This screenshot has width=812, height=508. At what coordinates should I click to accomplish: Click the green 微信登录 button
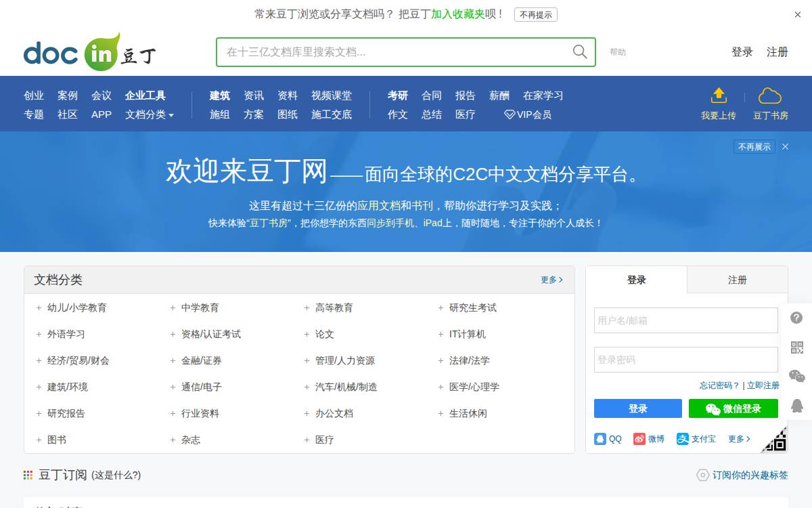coord(734,408)
